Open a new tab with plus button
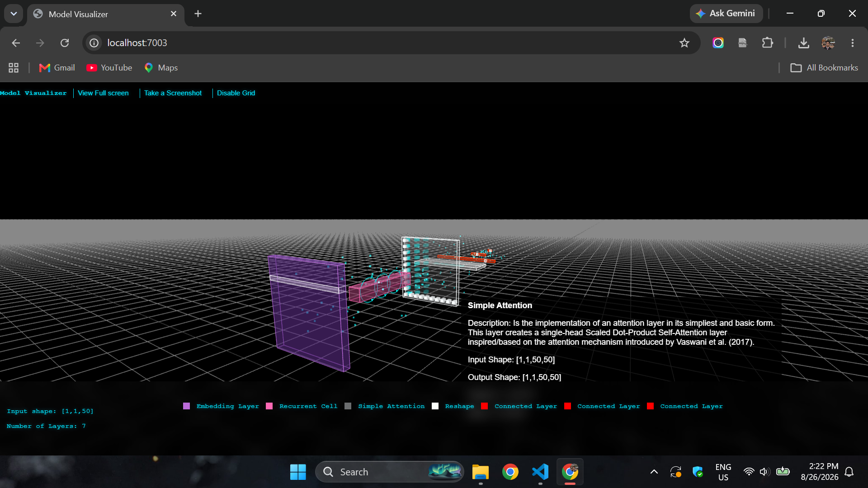 (x=198, y=14)
